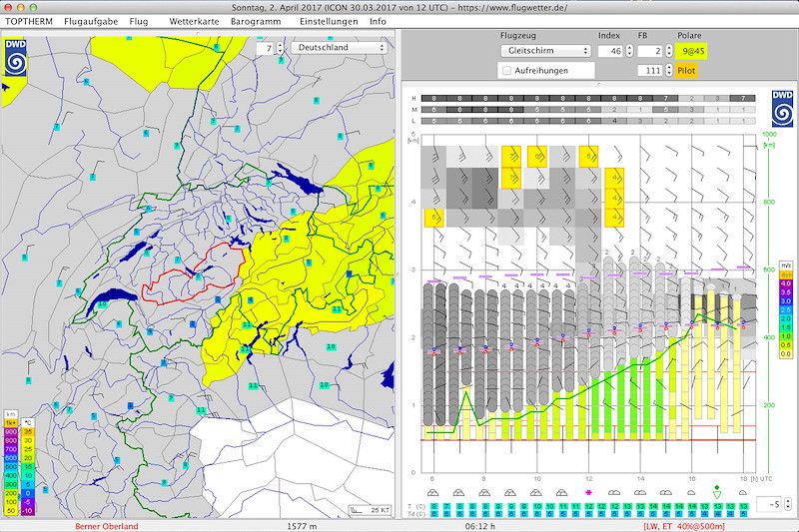Click the 35 swatch in °C legend
Image resolution: width=799 pixels, height=532 pixels.
click(x=28, y=432)
